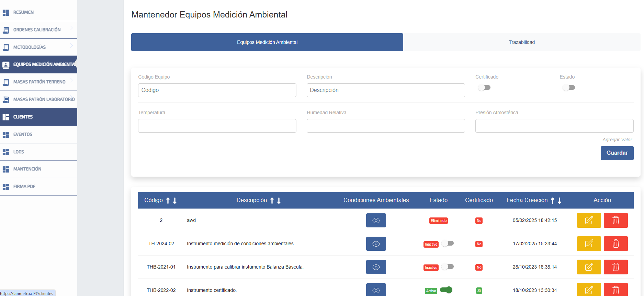
Task: Delete the awd equipment row
Action: tap(615, 220)
